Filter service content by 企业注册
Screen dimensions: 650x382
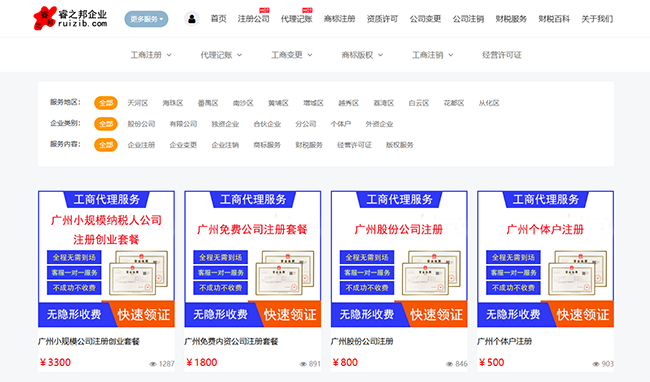[x=141, y=145]
